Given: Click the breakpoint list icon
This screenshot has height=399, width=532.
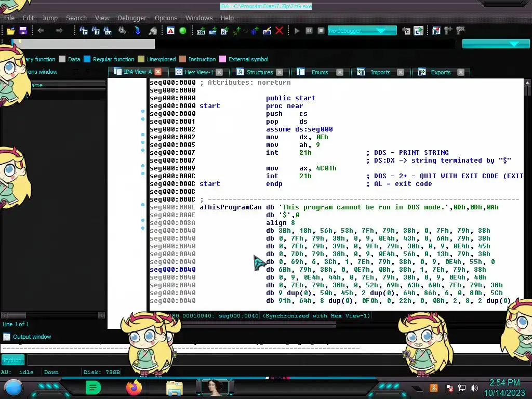Looking at the screenshot, I should click(436, 31).
